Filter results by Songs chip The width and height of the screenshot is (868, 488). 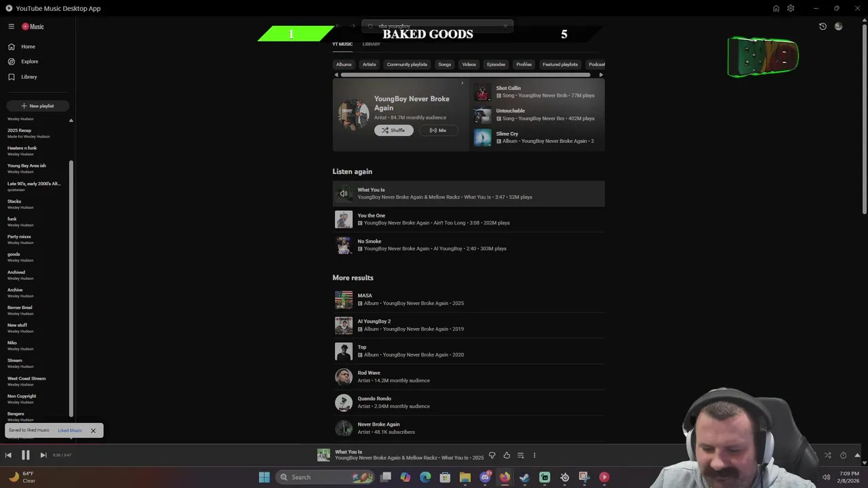[x=444, y=64]
